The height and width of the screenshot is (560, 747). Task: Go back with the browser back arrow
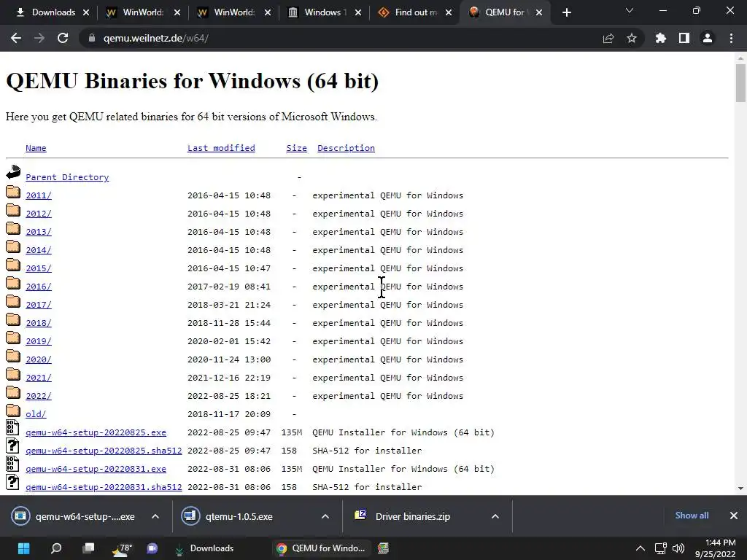pyautogui.click(x=16, y=38)
